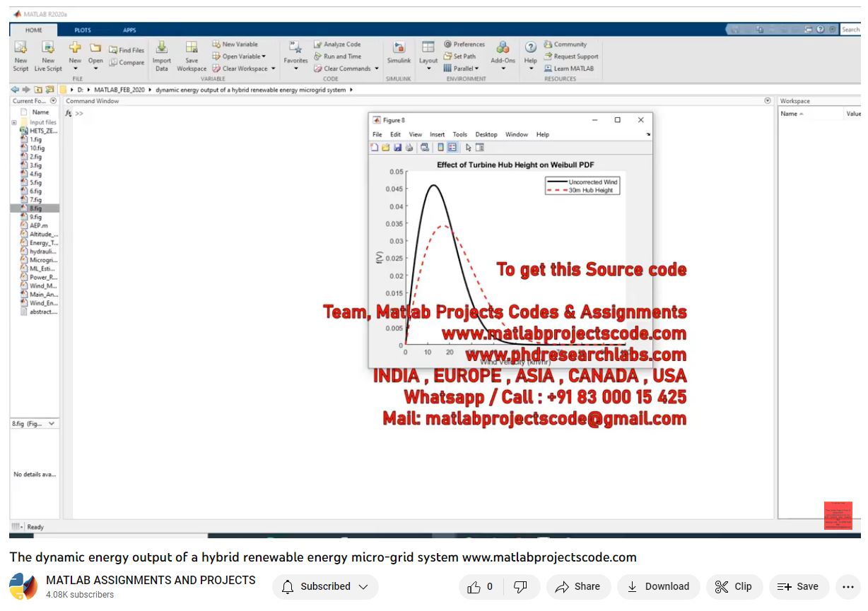Create a New Live Script
868x611 pixels.
[48, 56]
